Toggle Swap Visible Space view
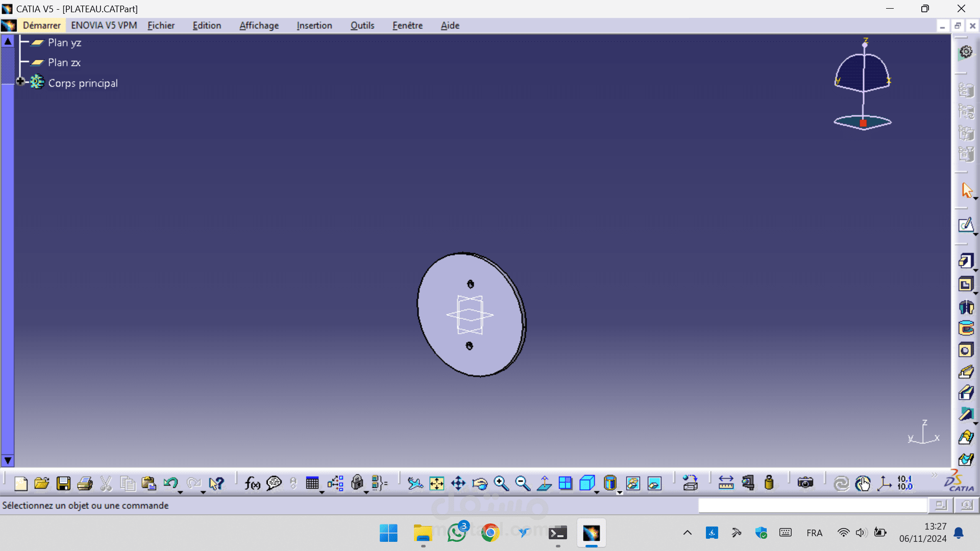The image size is (980, 551). [654, 483]
